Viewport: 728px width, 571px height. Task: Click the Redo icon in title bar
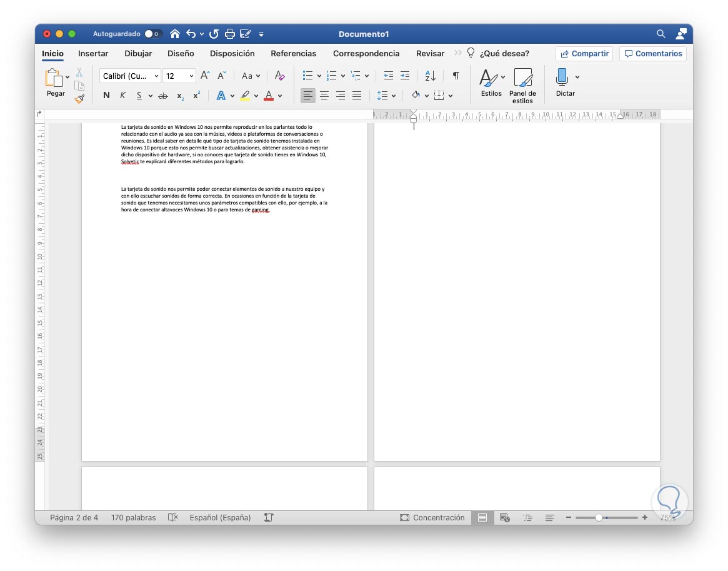pos(214,34)
